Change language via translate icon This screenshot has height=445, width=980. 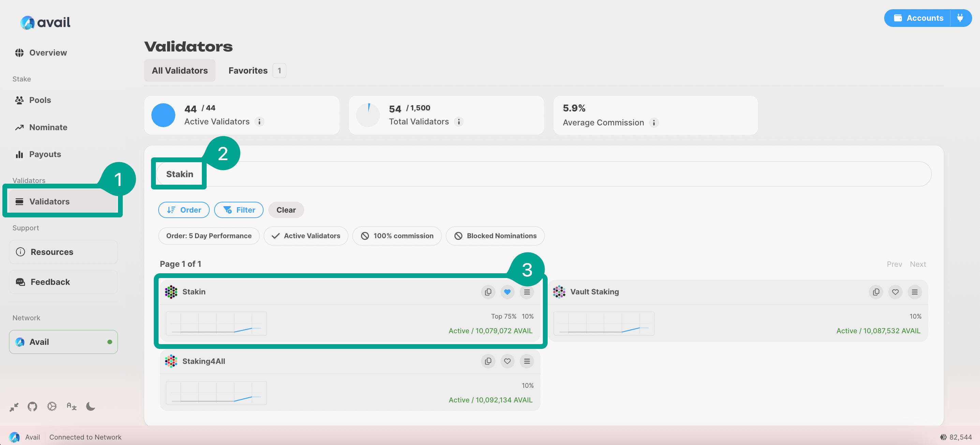pos(72,406)
